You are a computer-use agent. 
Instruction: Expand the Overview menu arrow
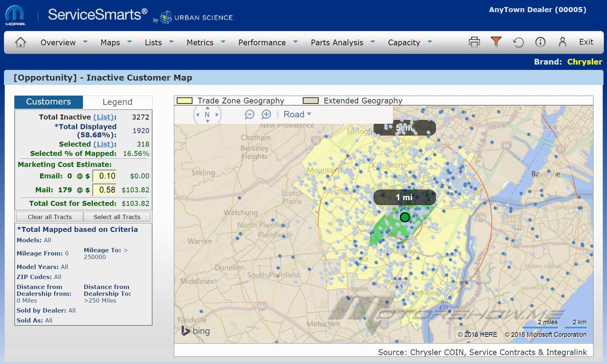coord(85,42)
